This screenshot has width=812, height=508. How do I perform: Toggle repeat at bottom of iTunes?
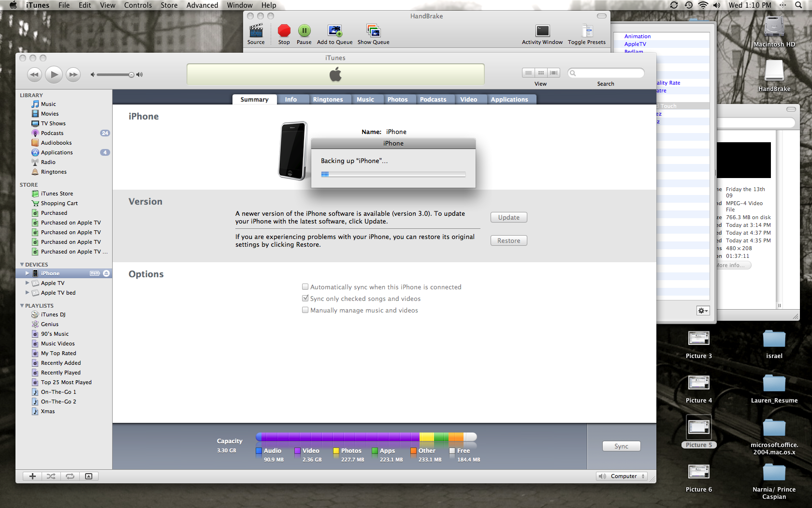pos(70,476)
